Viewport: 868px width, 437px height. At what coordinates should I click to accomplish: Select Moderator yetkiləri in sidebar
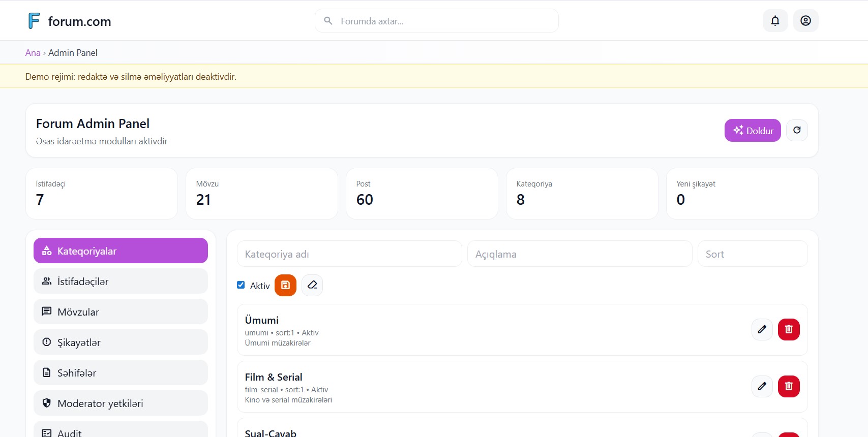[x=121, y=403]
